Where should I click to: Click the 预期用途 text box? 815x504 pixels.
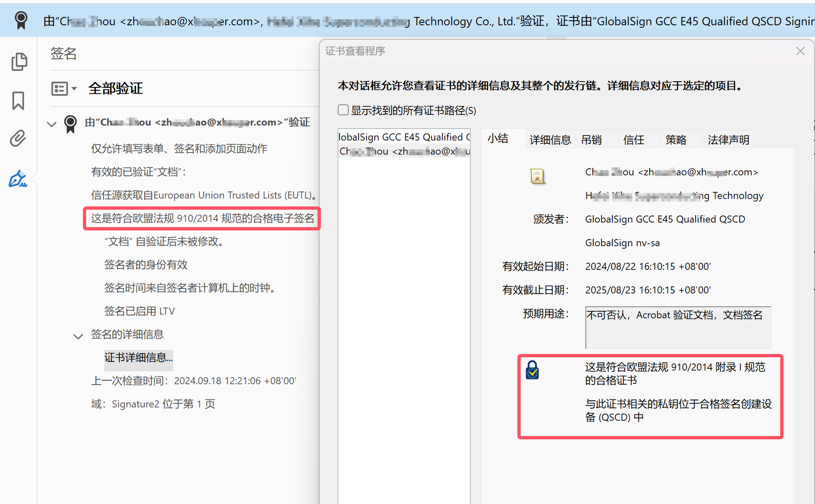coord(678,328)
